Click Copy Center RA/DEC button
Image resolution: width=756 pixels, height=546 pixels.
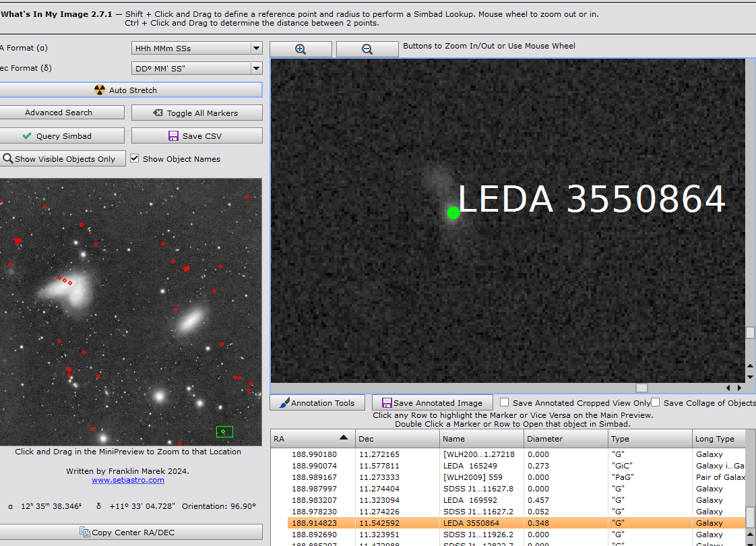coord(131,532)
